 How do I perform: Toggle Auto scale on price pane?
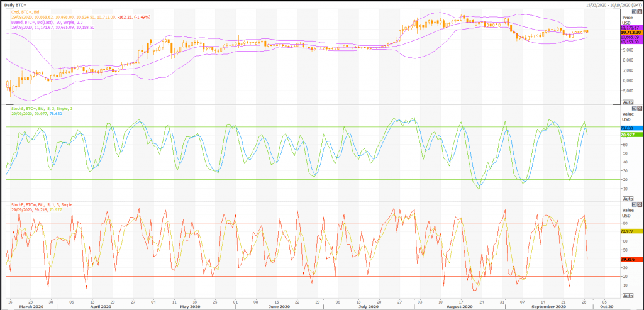tap(626, 101)
